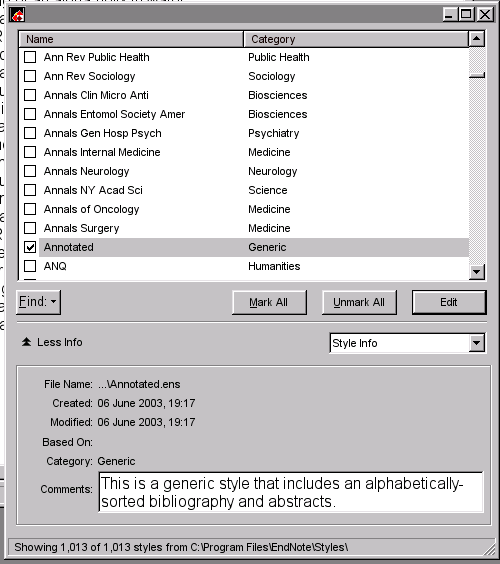Sort styles by Name column header
The width and height of the screenshot is (500, 564).
(131, 39)
